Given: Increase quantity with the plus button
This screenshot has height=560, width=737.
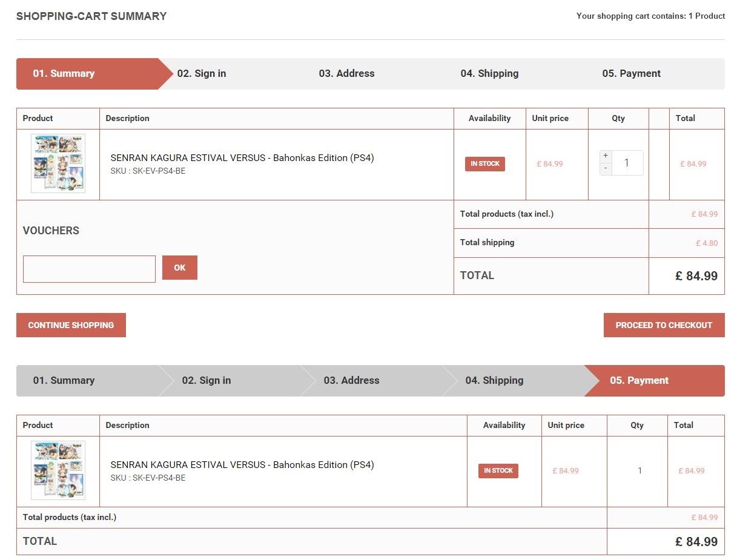Looking at the screenshot, I should coord(606,156).
